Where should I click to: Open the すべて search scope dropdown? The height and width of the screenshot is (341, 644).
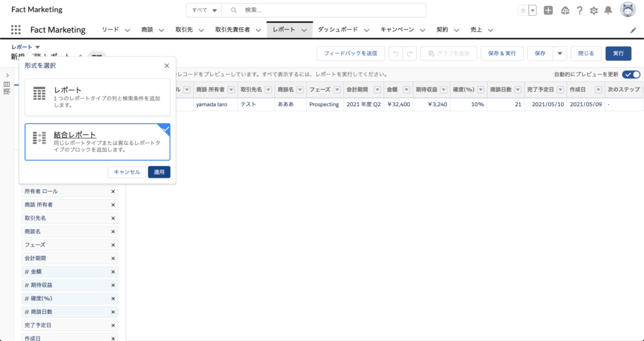point(205,11)
